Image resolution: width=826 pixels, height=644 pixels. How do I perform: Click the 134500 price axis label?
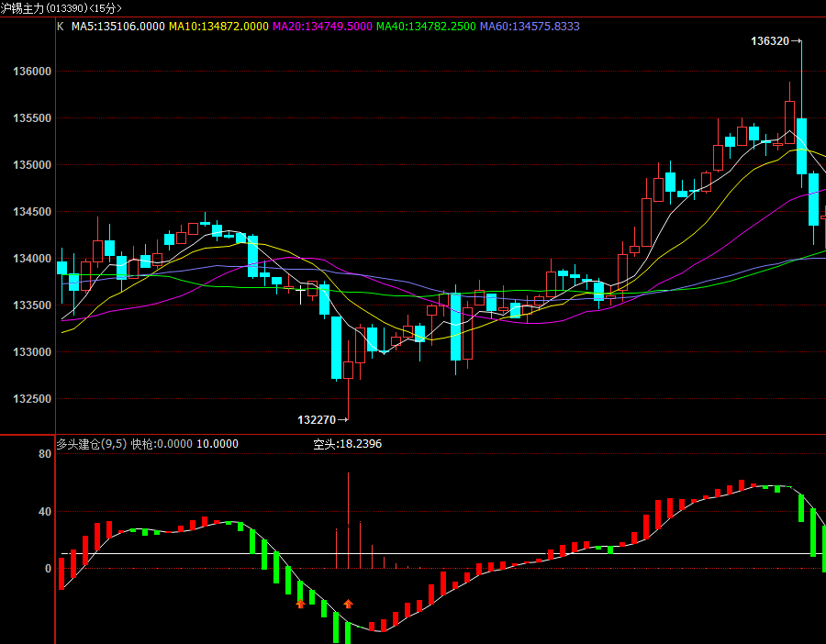click(x=32, y=212)
